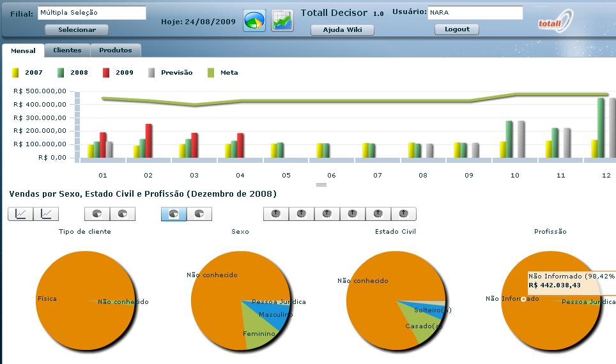Image resolution: width=616 pixels, height=364 pixels.
Task: Click the green line graph icon in header
Action: (x=282, y=21)
